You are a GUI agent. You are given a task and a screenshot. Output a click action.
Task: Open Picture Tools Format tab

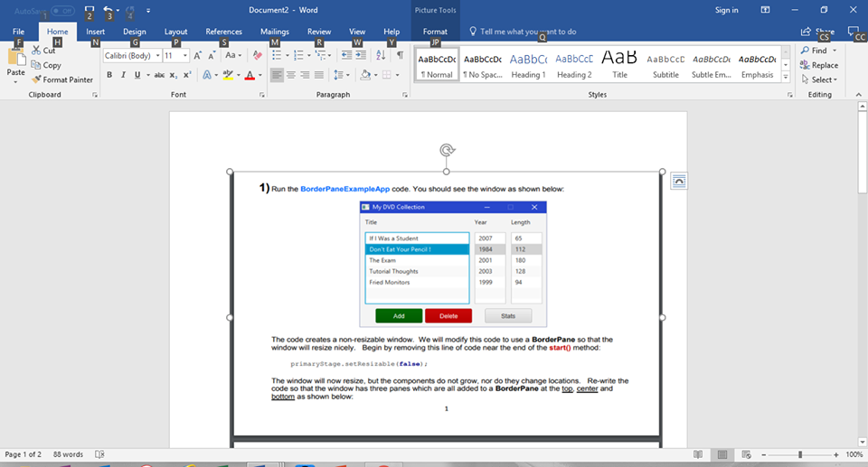pyautogui.click(x=435, y=32)
